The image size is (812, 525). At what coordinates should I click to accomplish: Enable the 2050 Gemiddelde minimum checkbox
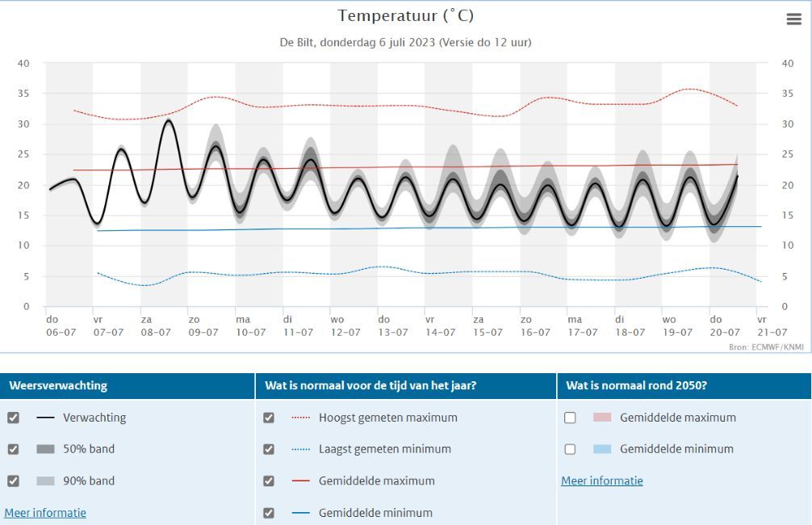tap(570, 449)
